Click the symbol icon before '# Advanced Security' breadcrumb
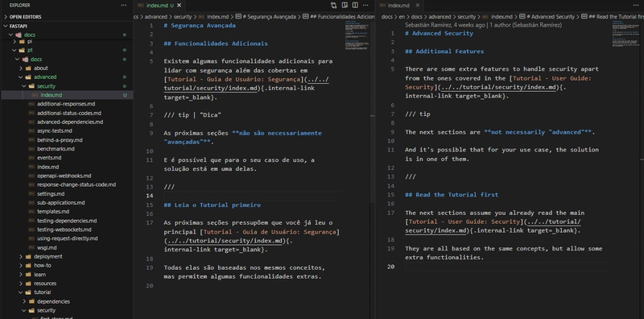 (x=522, y=17)
